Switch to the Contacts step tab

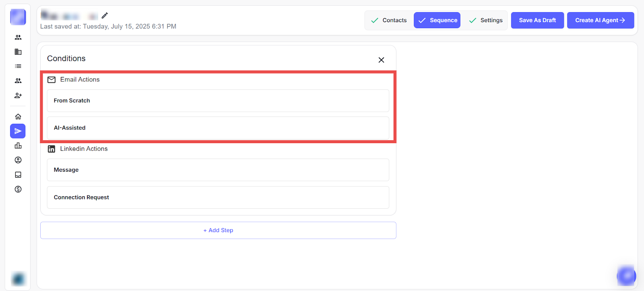(x=389, y=20)
